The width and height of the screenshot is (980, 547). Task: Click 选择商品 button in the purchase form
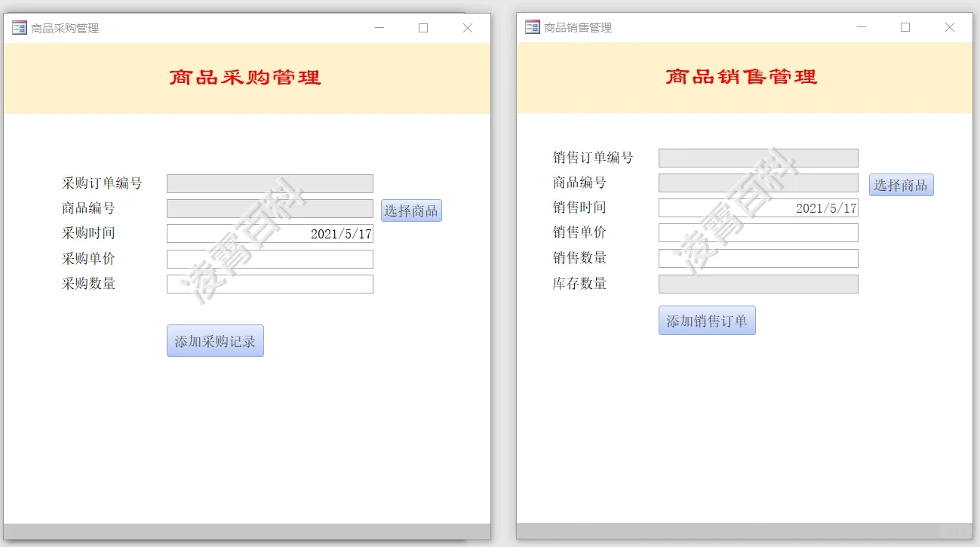tap(410, 211)
